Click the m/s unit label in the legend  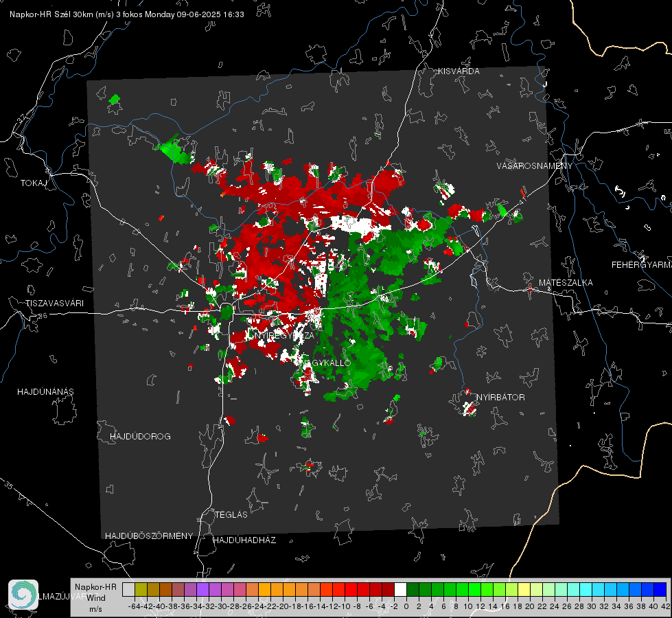[x=95, y=609]
